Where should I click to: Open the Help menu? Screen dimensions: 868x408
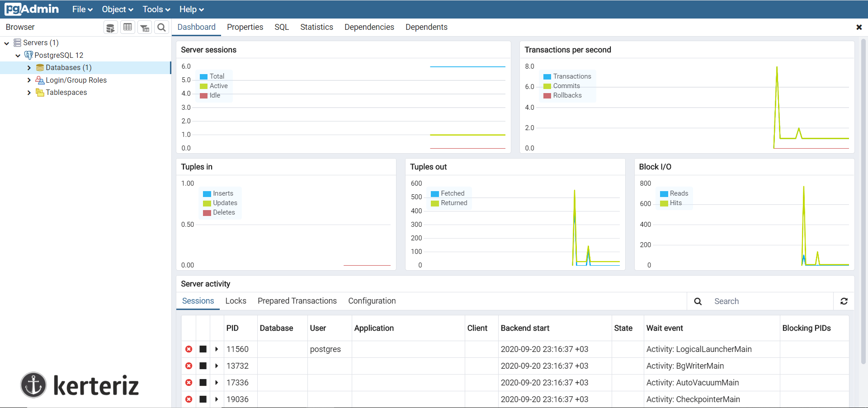(x=192, y=9)
